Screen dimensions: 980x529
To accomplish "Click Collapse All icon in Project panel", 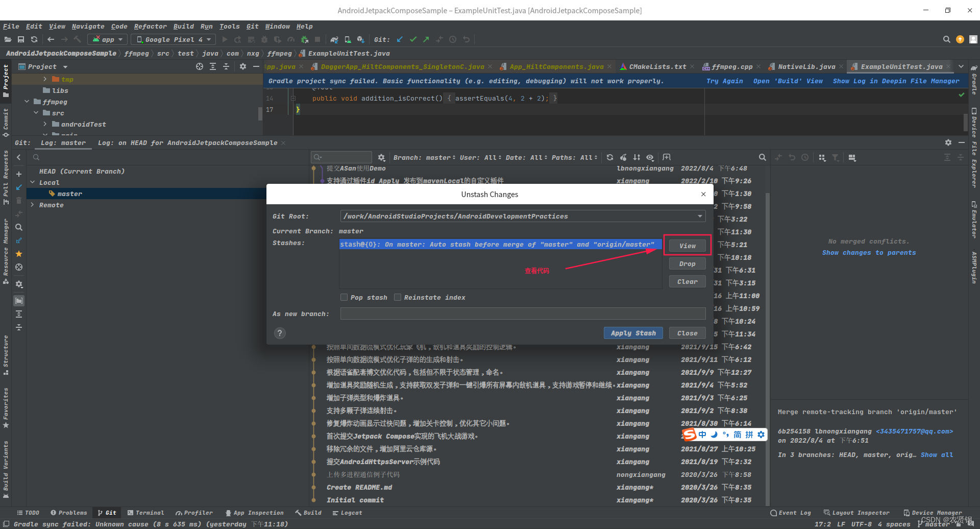I will click(226, 66).
